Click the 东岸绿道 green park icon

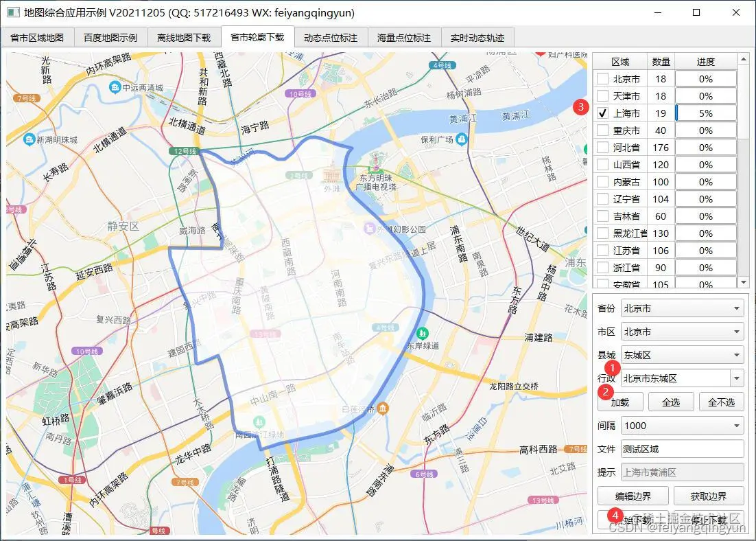point(423,333)
